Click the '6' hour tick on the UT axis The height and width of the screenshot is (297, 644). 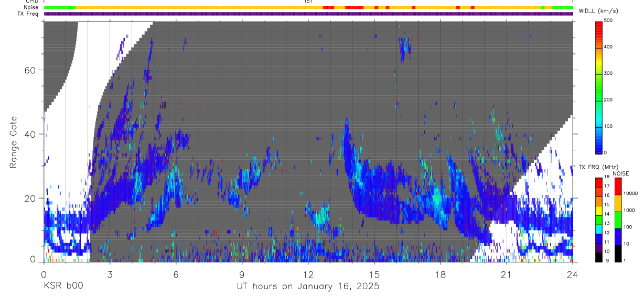tap(176, 274)
